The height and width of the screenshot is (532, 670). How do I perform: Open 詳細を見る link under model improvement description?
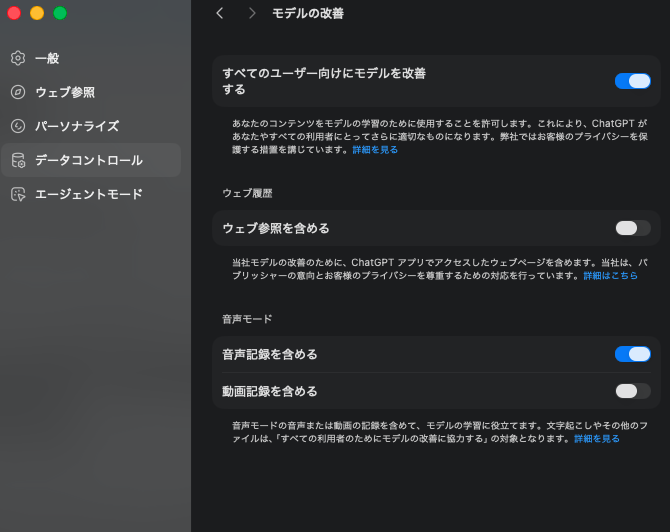coord(375,149)
